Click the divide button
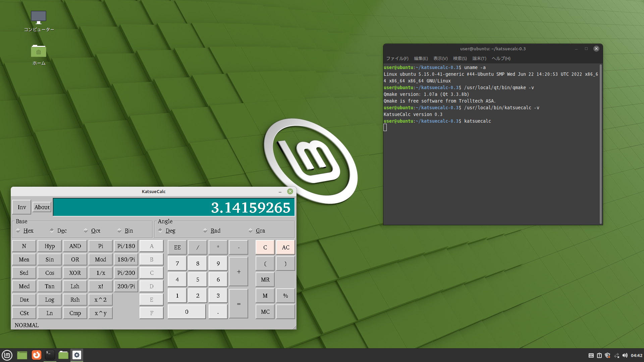The image size is (644, 362). pyautogui.click(x=198, y=247)
